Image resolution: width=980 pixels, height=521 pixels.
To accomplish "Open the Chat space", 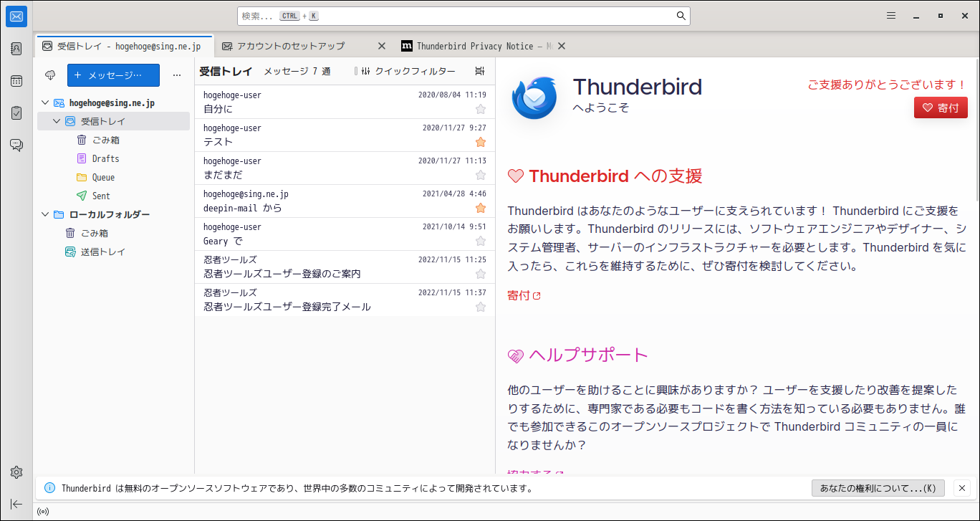I will pos(16,145).
